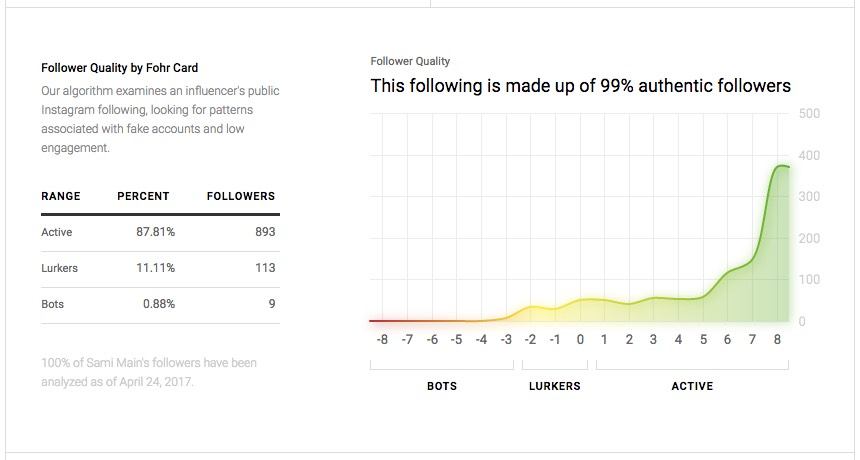The height and width of the screenshot is (460, 860).
Task: Click the green curve peak at 8
Action: tap(780, 166)
